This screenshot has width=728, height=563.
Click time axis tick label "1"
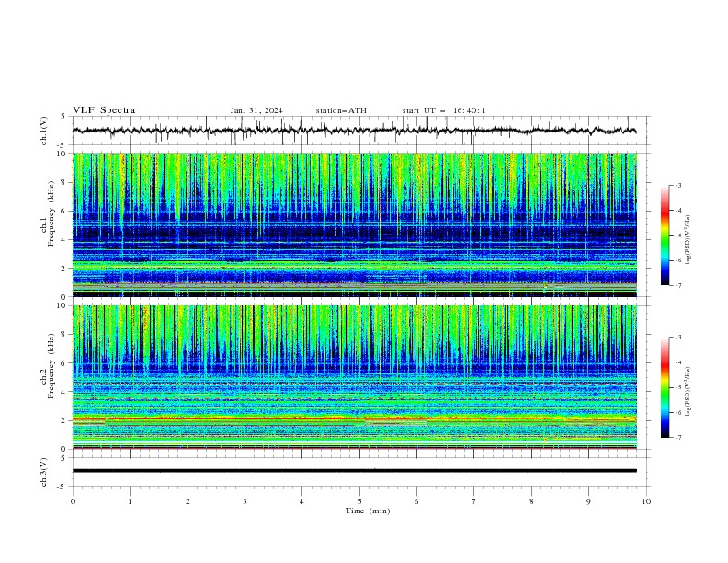pos(130,501)
